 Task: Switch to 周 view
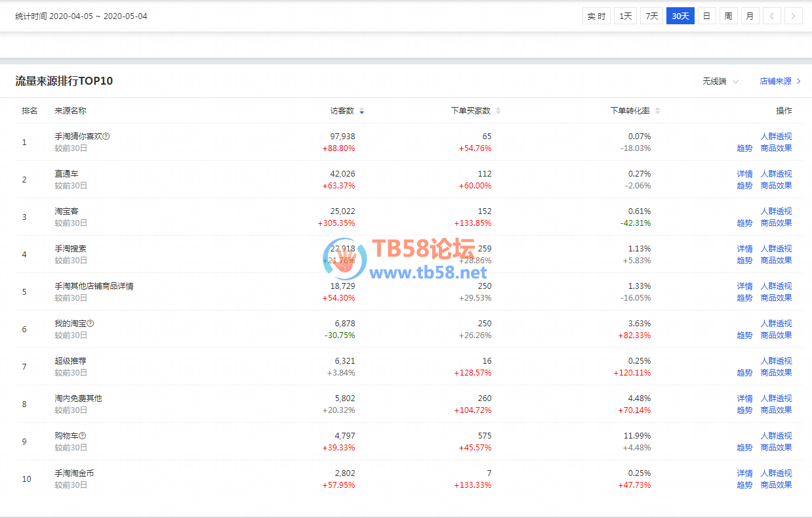[x=728, y=16]
